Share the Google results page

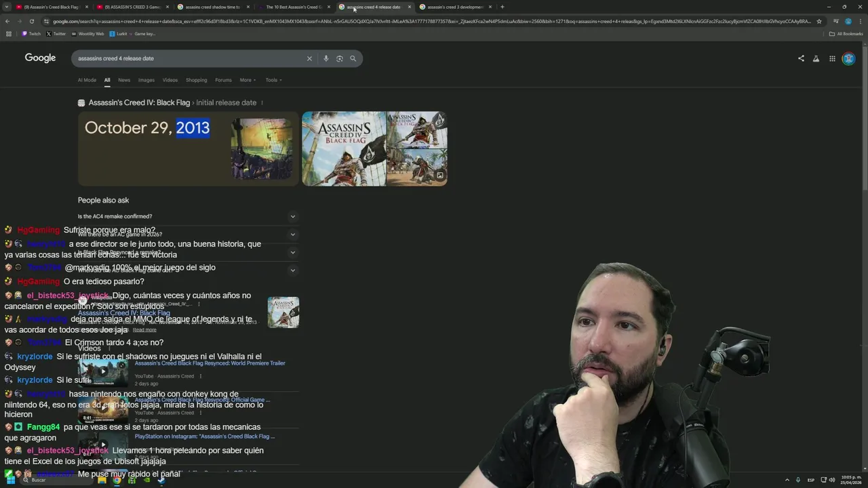pyautogui.click(x=801, y=58)
